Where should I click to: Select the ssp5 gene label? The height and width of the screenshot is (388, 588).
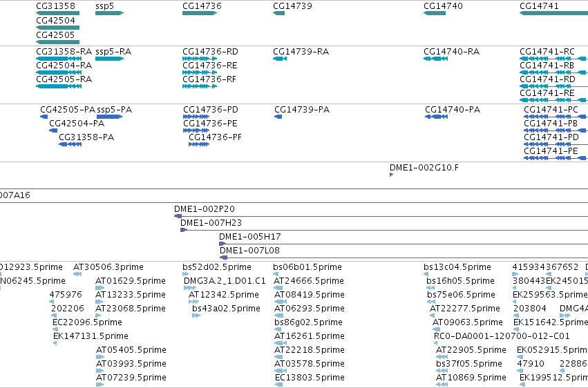pos(104,6)
